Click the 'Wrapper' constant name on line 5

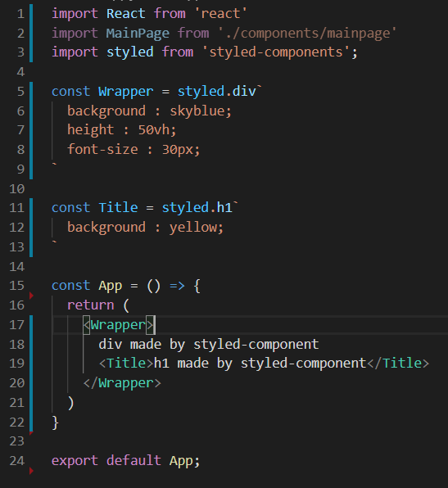pos(126,92)
